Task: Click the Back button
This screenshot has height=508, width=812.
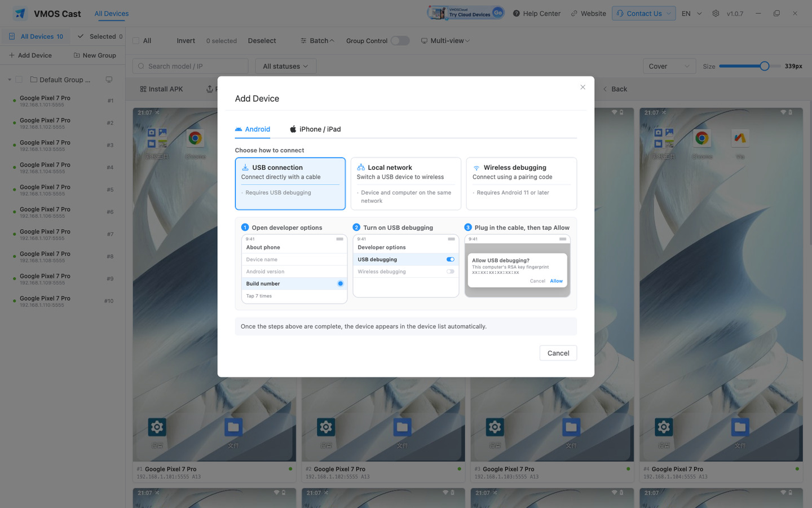Action: (615, 89)
